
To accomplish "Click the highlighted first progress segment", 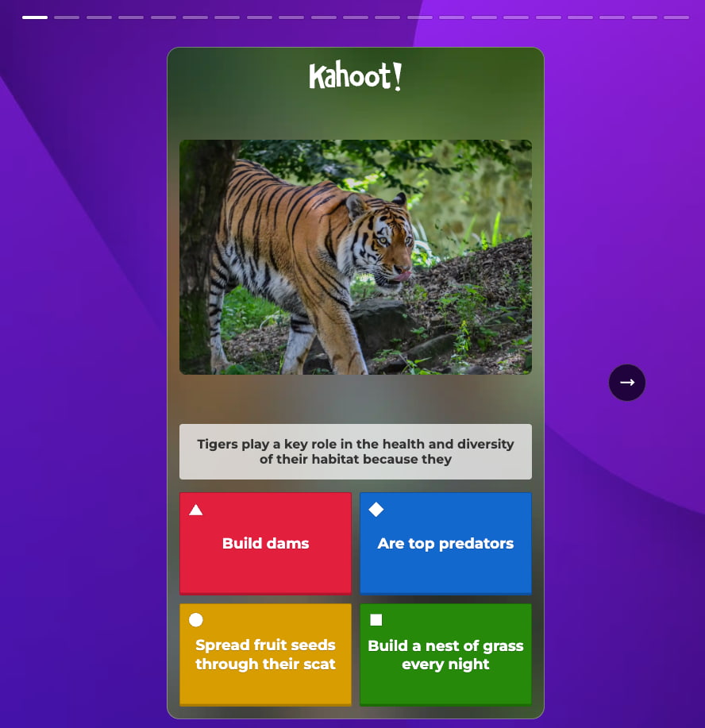I will pyautogui.click(x=35, y=16).
